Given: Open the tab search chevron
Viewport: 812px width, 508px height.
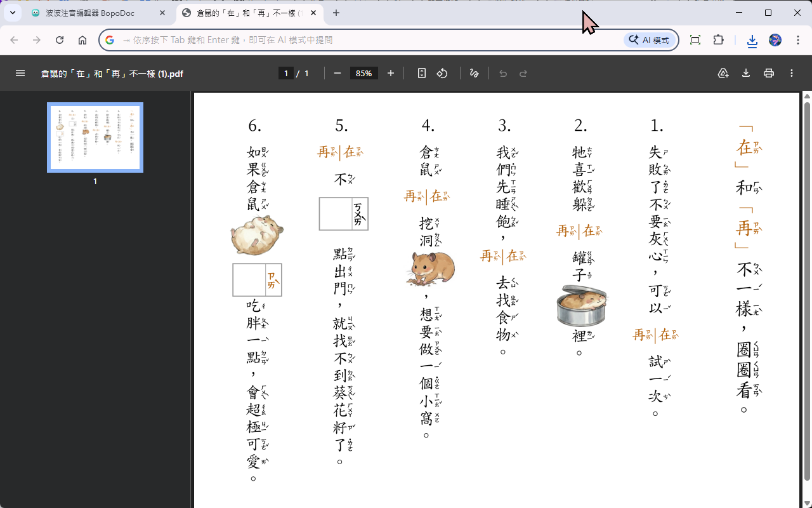Looking at the screenshot, I should [12, 13].
